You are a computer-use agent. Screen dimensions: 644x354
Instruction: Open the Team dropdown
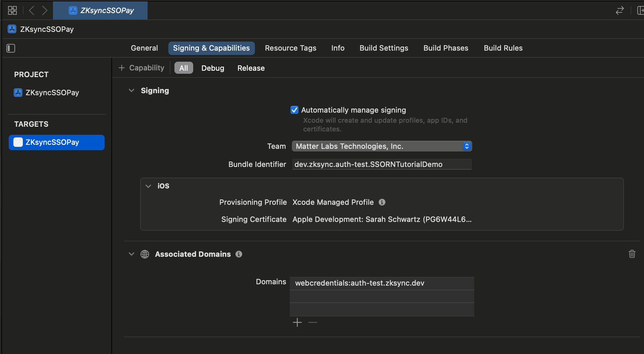click(382, 146)
